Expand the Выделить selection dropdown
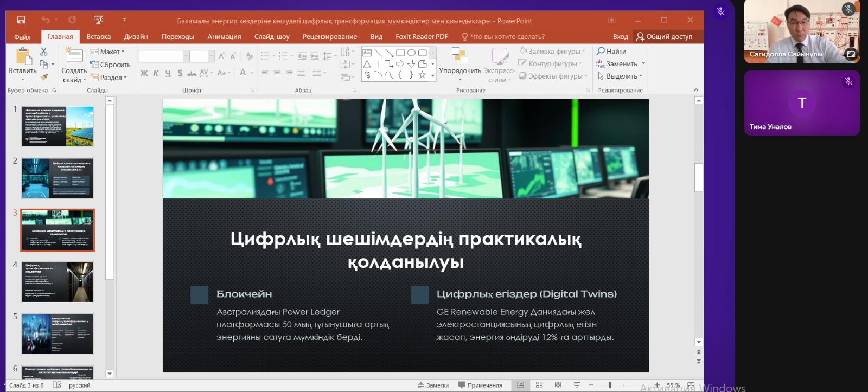The width and height of the screenshot is (868, 392). 620,76
